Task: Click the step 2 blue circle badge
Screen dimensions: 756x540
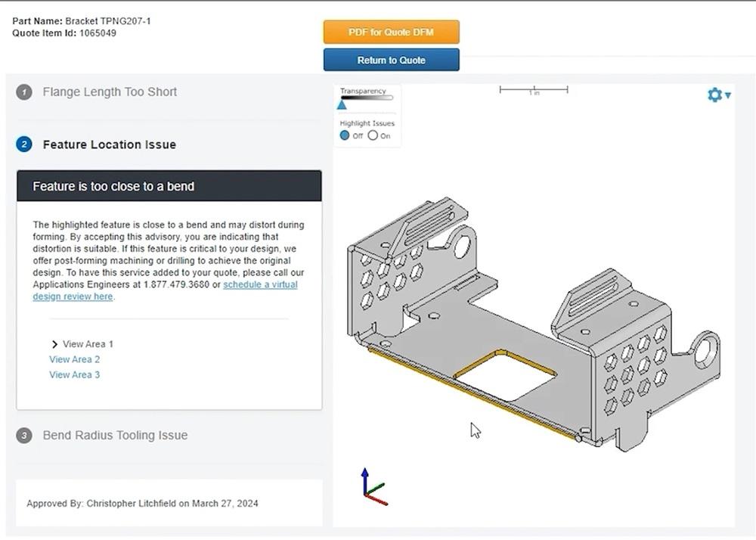Action: click(24, 144)
